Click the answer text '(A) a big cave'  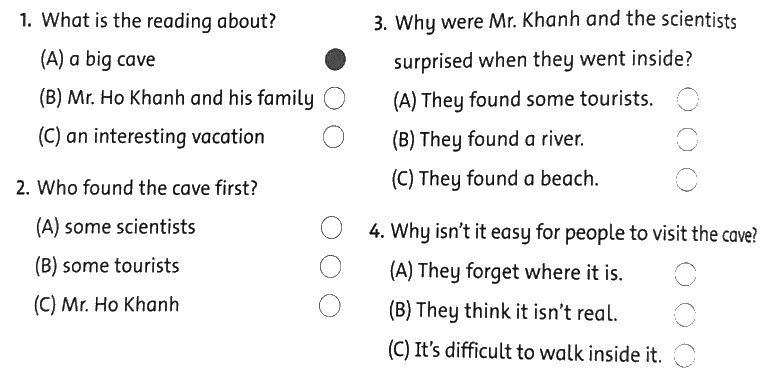[97, 60]
